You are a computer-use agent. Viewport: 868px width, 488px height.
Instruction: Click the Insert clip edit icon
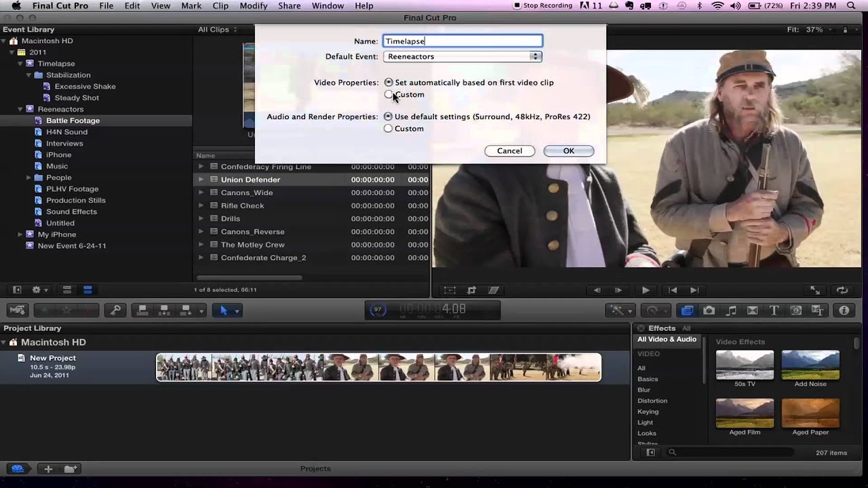pos(164,310)
